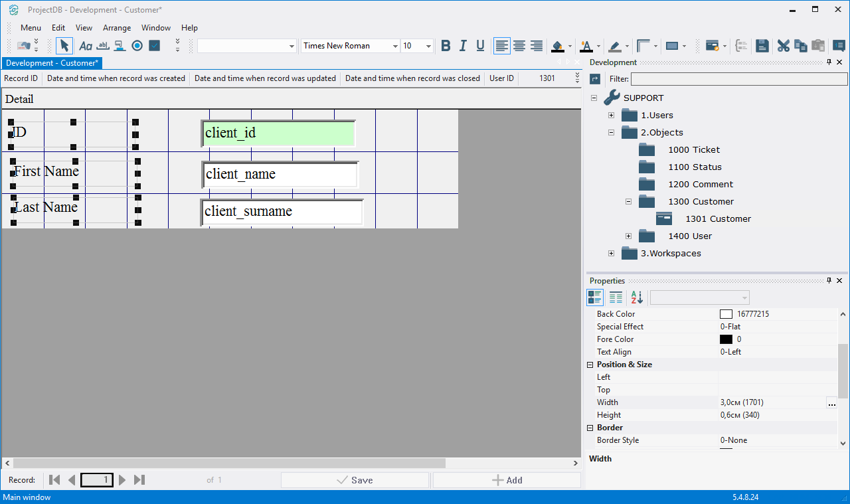The image size is (850, 504).
Task: Click the Cut scissors icon
Action: (x=784, y=46)
